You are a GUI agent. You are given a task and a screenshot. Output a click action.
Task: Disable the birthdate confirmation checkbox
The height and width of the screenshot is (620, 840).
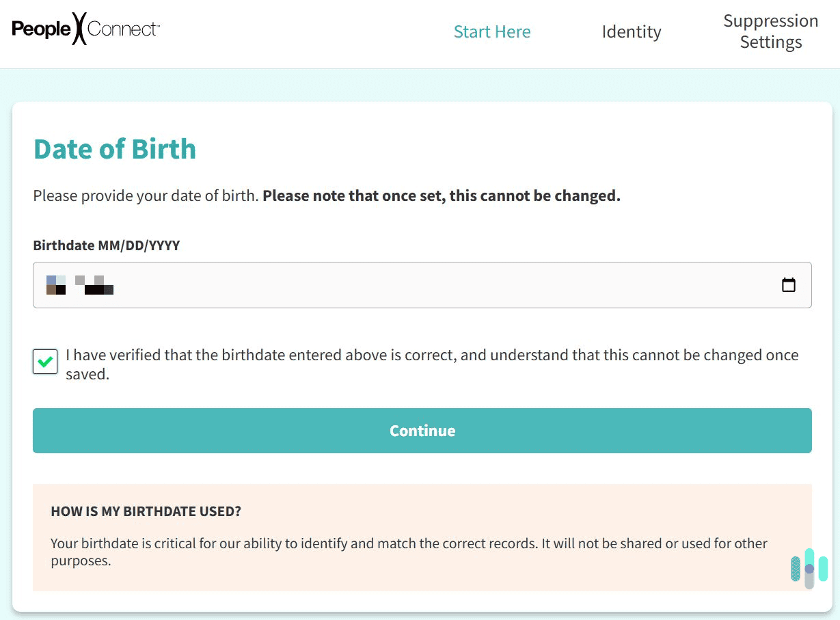[x=44, y=362]
